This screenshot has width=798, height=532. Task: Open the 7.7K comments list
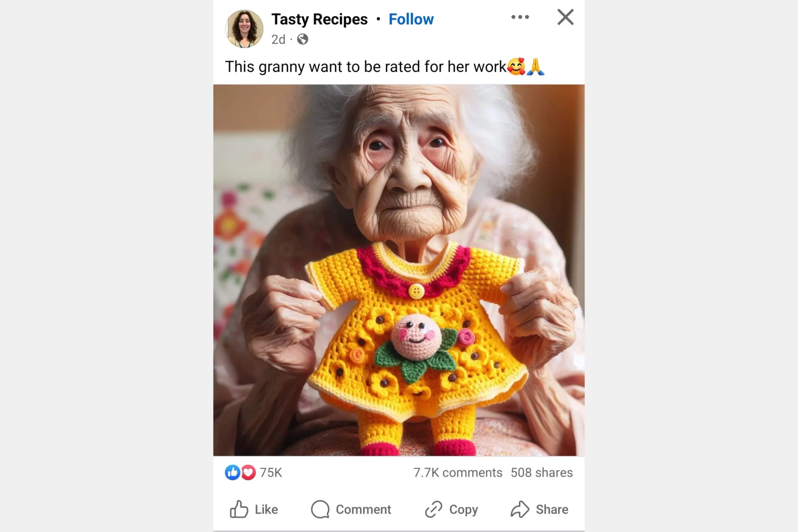[x=457, y=472]
